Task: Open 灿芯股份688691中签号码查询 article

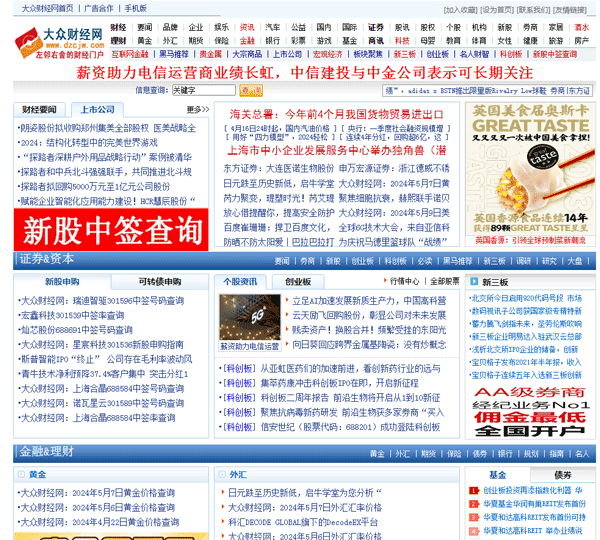Action: [x=76, y=330]
